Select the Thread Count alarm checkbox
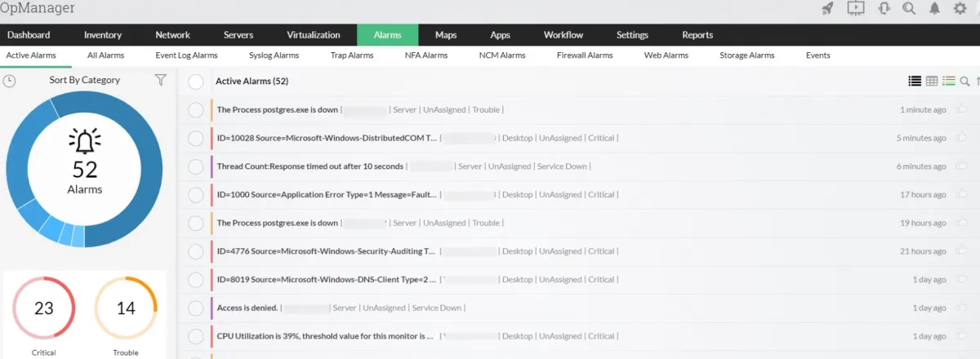Viewport: 980px width, 359px height. click(195, 166)
